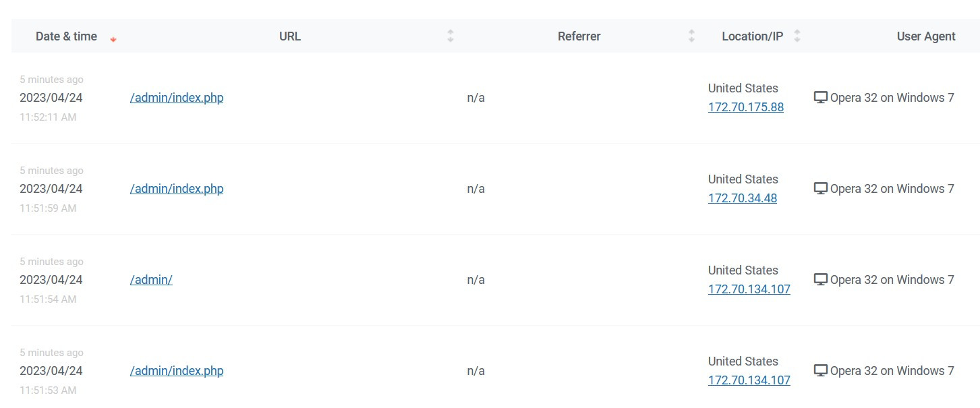Click desktop monitor icon in 11:51:59 AM row

820,189
